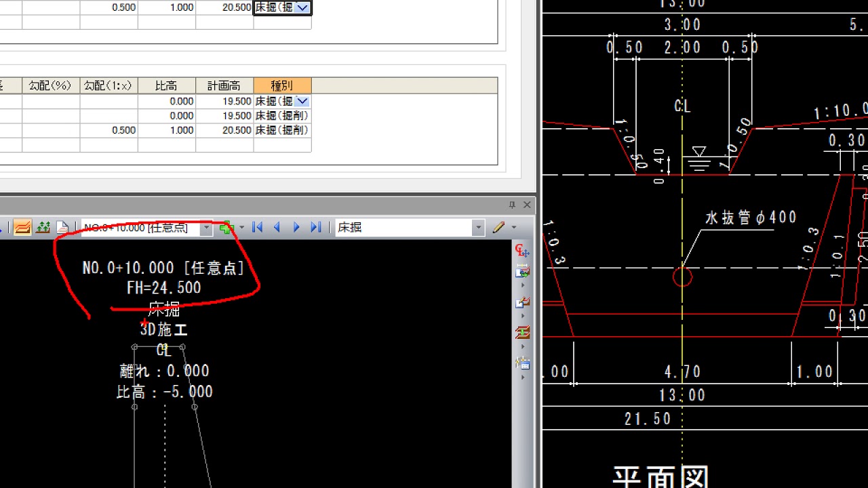Click the empty 勾配(%) cell in the 20.500 row
This screenshot has height=488, width=868.
(51, 130)
